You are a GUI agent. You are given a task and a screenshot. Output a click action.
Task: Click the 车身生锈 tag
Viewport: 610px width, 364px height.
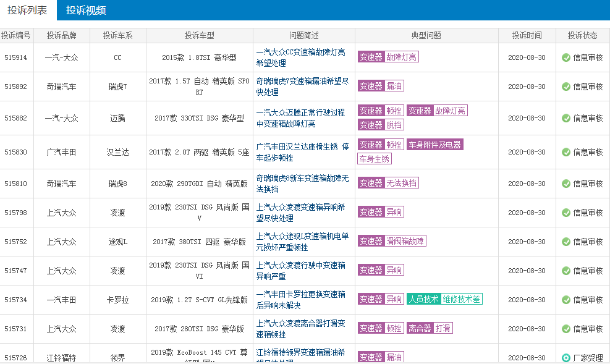tap(375, 159)
